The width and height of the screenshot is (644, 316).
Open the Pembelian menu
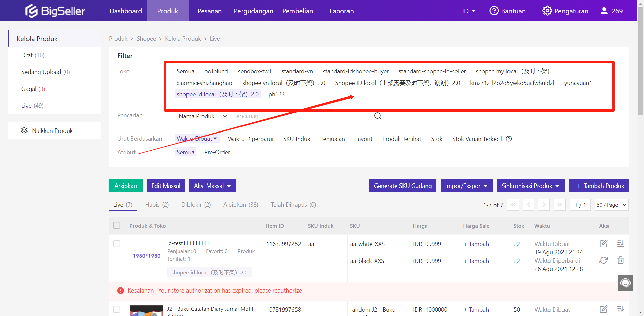298,11
